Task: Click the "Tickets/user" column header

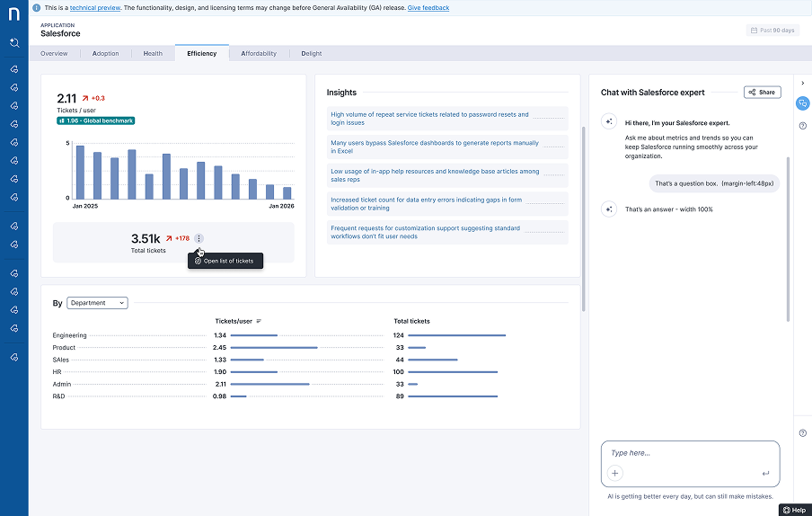Action: 234,321
